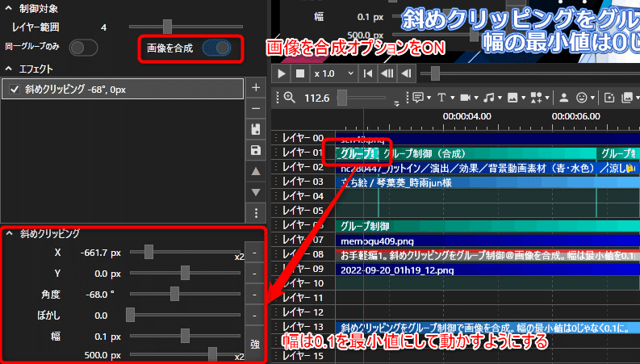This screenshot has height=364, width=640.
Task: Click the animation button in the Y row
Action: (x=254, y=274)
